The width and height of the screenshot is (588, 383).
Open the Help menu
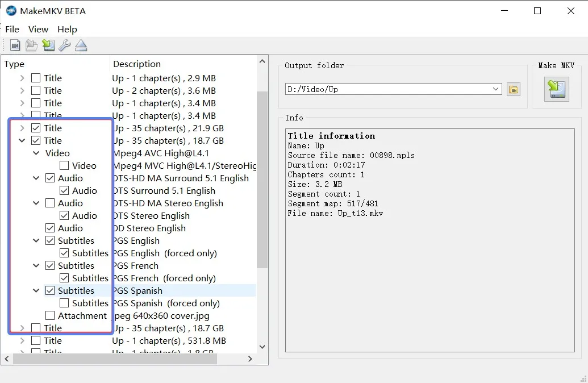pos(67,29)
